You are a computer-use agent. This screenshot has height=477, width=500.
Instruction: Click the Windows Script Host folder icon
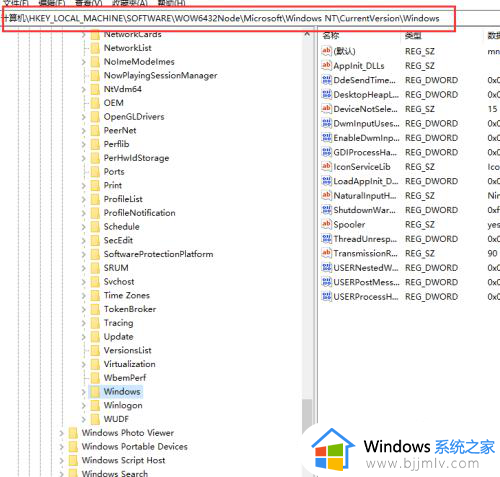(x=73, y=460)
